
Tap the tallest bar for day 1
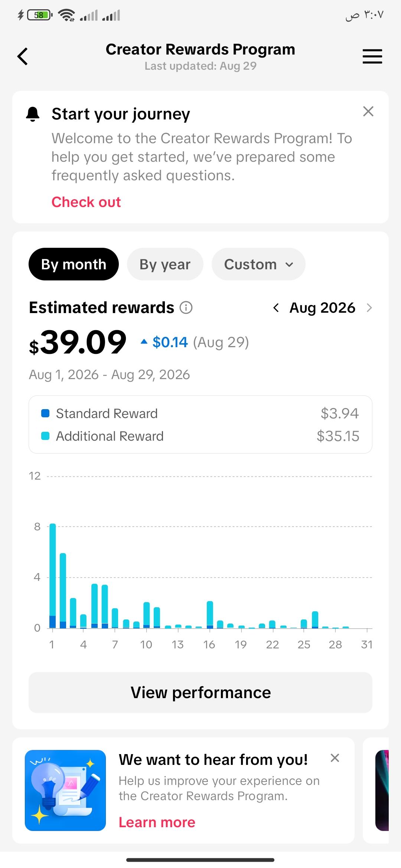pyautogui.click(x=53, y=576)
